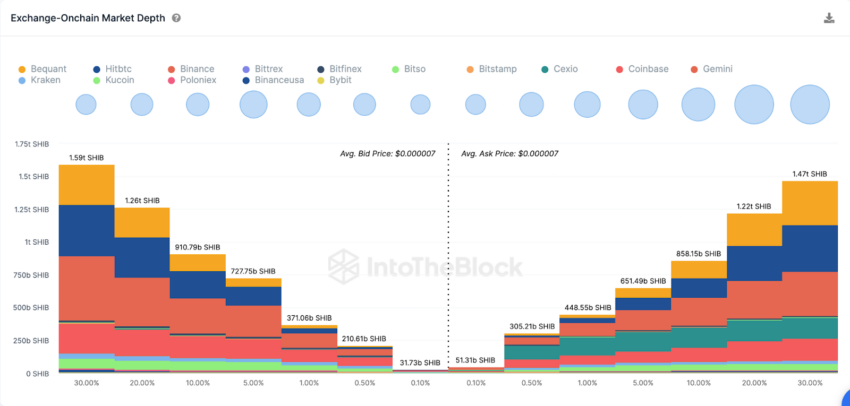Toggle Binanceusa legend item

pyautogui.click(x=273, y=80)
